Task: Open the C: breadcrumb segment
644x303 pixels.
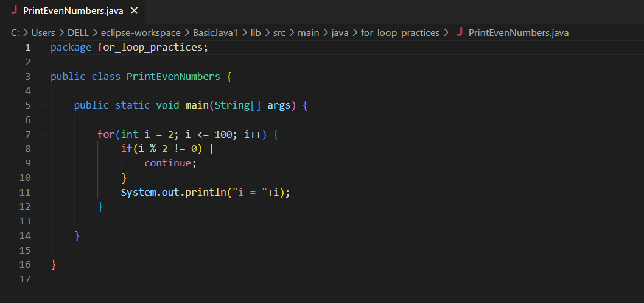Action: click(x=15, y=33)
